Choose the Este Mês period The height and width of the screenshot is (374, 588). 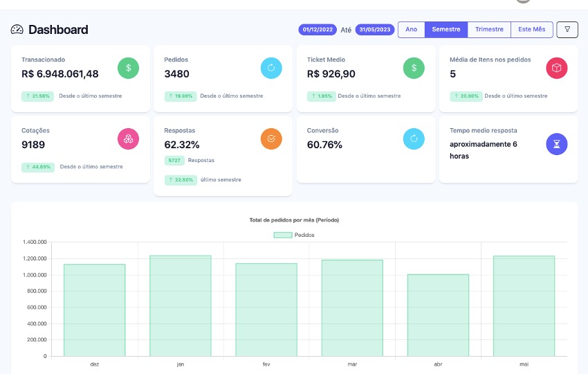532,30
